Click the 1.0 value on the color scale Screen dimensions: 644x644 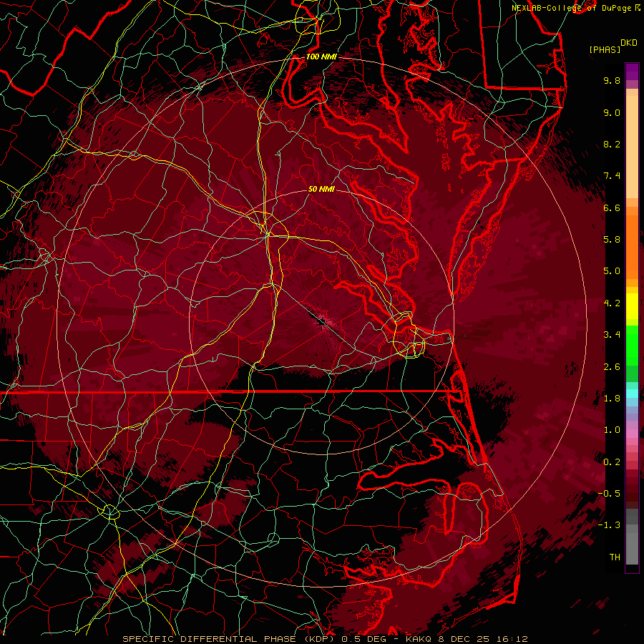(612, 430)
